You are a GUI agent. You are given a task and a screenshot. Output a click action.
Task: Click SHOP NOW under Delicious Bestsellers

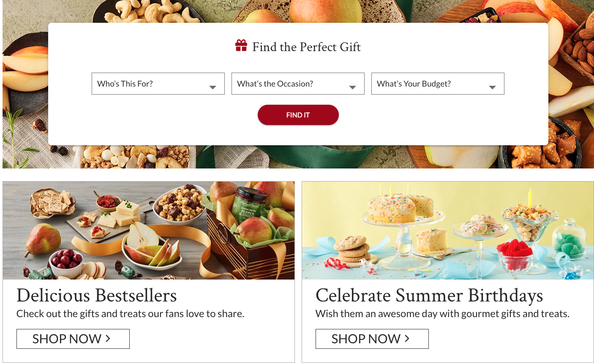click(73, 339)
